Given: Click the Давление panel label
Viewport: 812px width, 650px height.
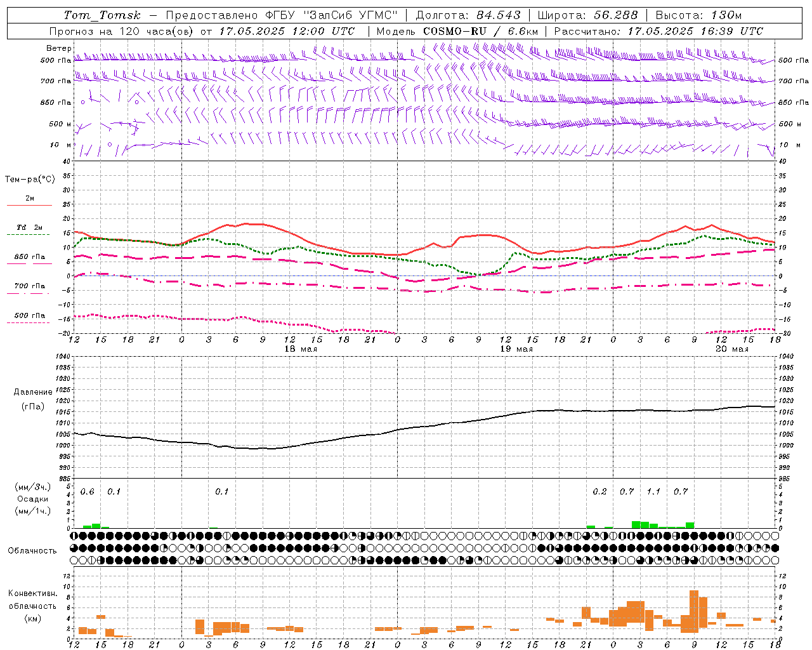Looking at the screenshot, I should [33, 392].
